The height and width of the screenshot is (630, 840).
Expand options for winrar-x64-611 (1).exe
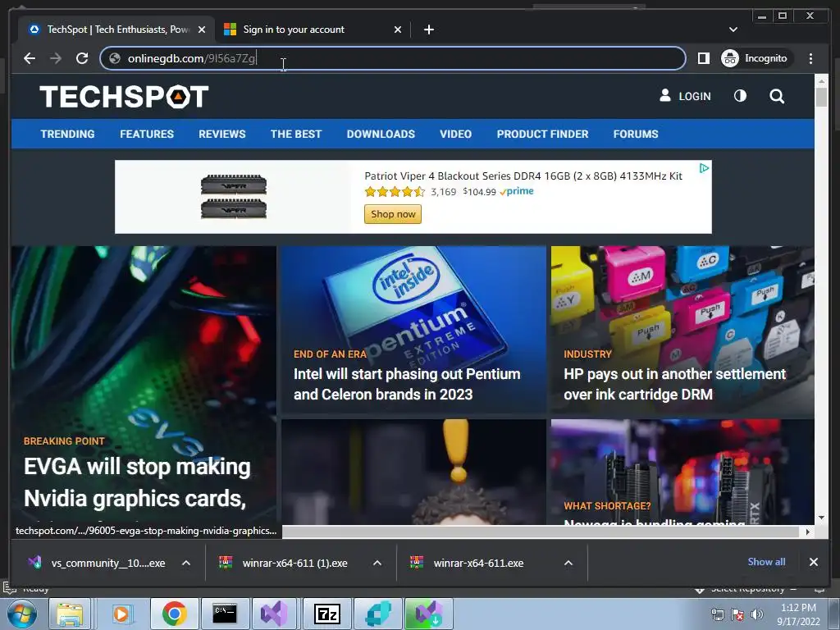(377, 563)
